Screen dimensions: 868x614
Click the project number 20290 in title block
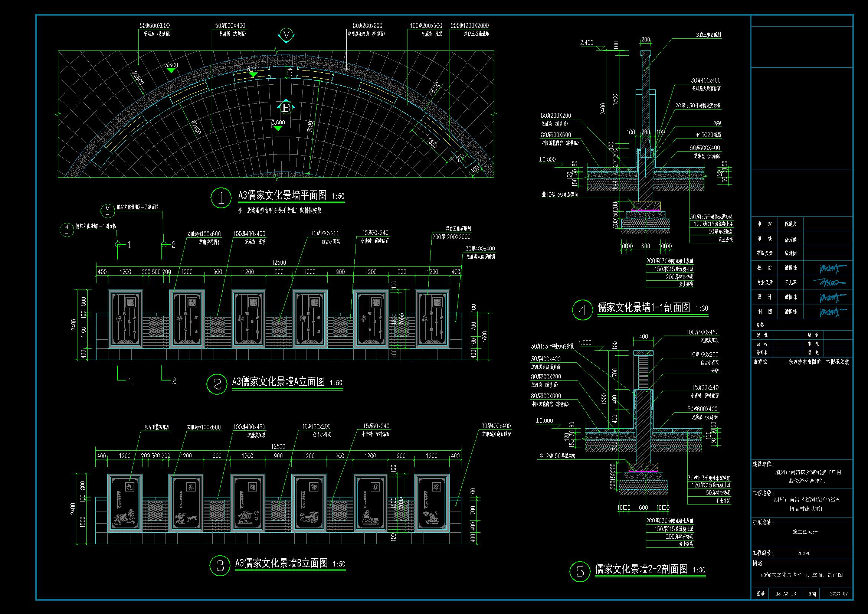click(x=804, y=553)
